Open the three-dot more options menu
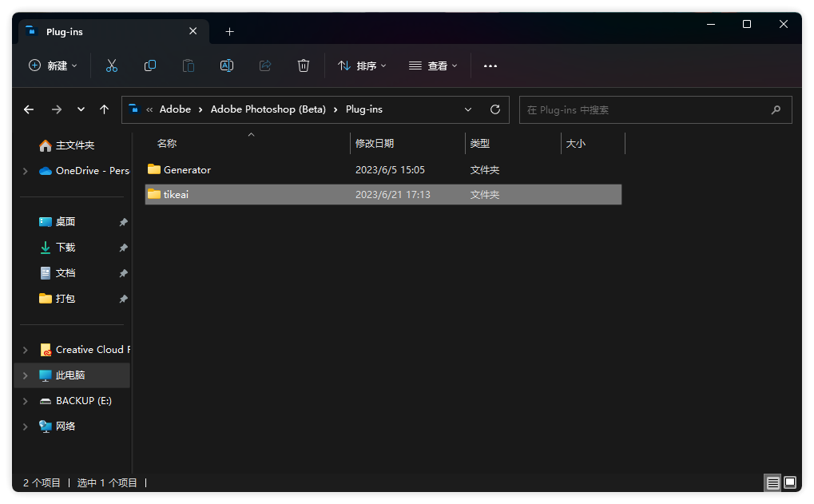The width and height of the screenshot is (814, 504). (490, 66)
